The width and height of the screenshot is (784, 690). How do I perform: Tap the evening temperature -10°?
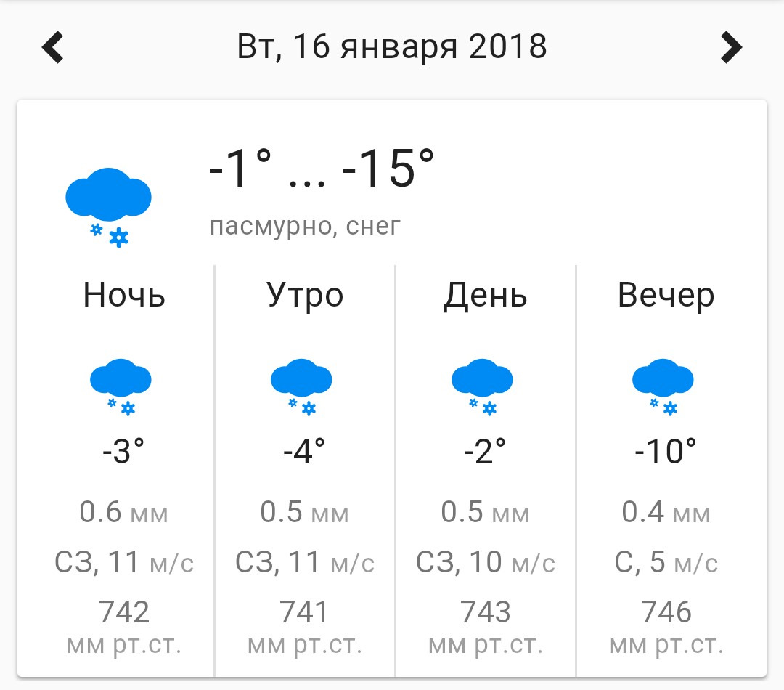665,452
